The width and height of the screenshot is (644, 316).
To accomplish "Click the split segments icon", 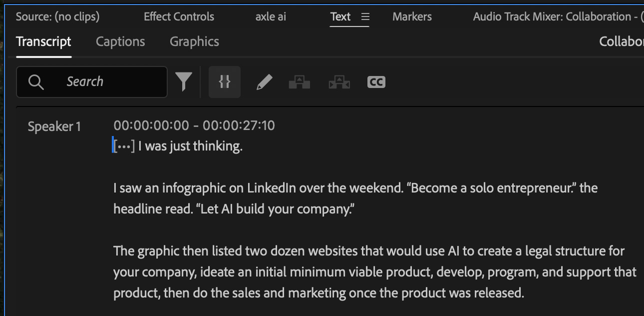I will [339, 82].
